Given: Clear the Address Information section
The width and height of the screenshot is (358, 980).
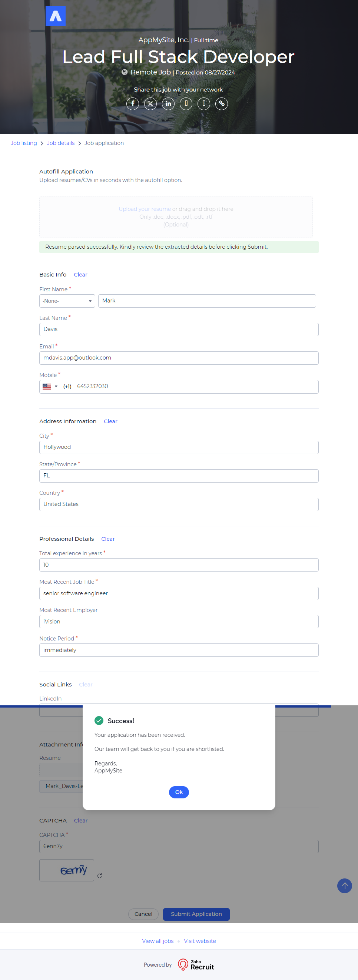Looking at the screenshot, I should tap(110, 421).
